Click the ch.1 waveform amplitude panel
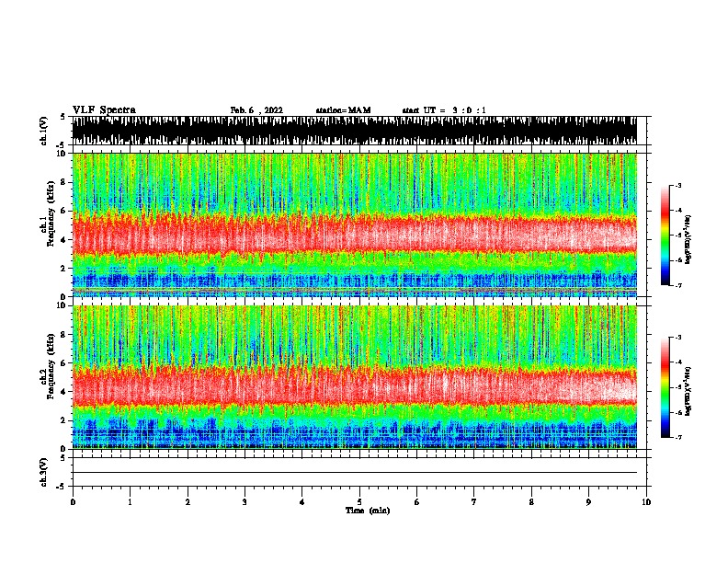This screenshot has width=728, height=563. click(354, 131)
